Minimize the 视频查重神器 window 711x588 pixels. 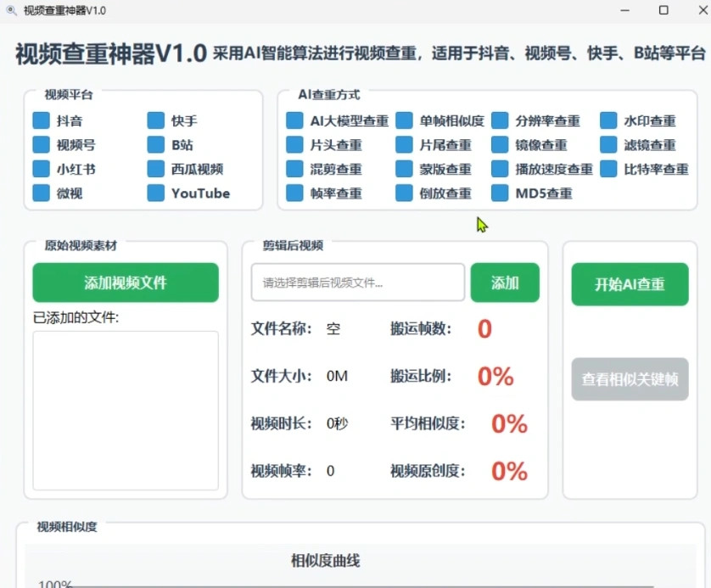click(624, 10)
